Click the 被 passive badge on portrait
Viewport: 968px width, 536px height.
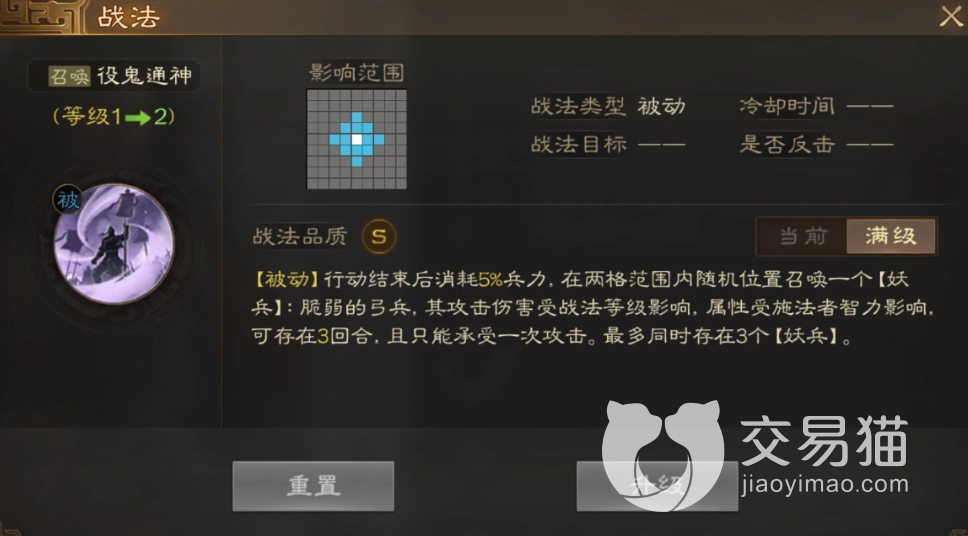pos(68,200)
